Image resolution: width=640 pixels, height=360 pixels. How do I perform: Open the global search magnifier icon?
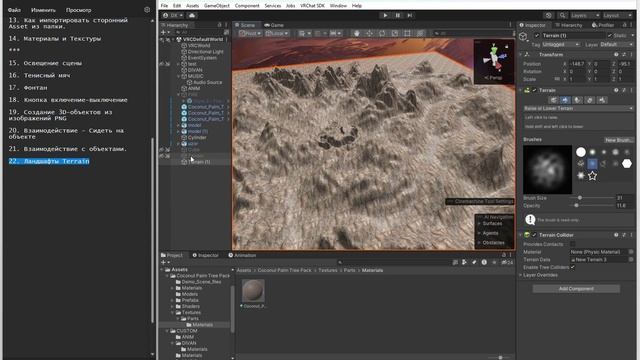(562, 16)
